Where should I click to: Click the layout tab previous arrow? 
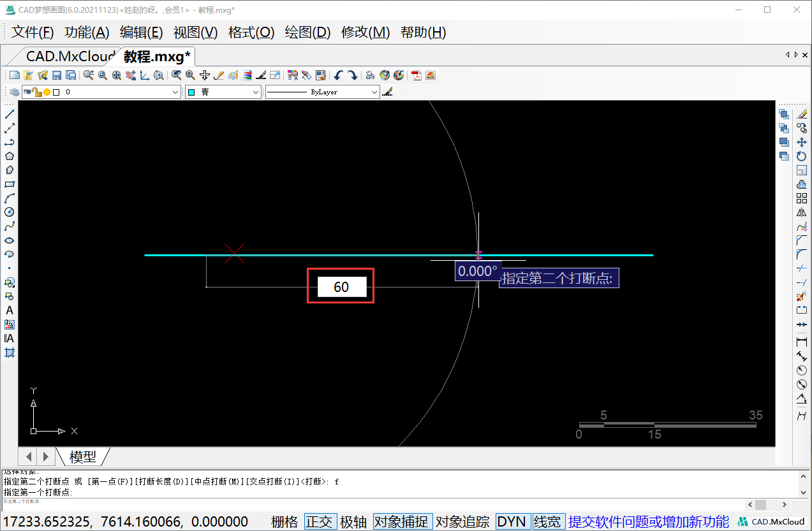29,456
